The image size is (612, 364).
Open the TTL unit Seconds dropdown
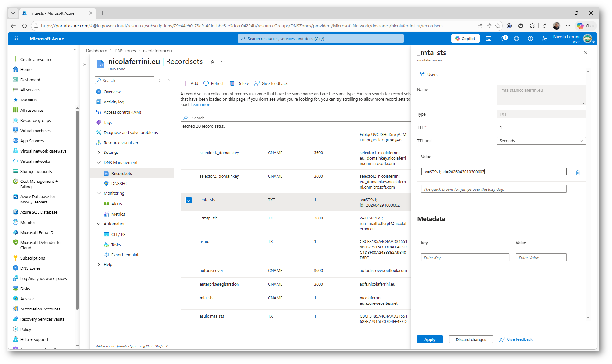(x=541, y=141)
